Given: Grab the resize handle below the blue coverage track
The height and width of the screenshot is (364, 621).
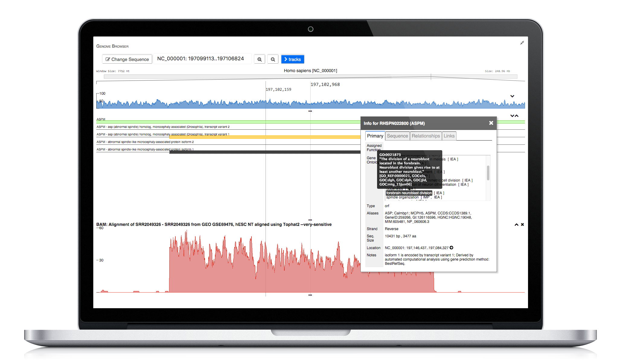Looking at the screenshot, I should pos(310,111).
